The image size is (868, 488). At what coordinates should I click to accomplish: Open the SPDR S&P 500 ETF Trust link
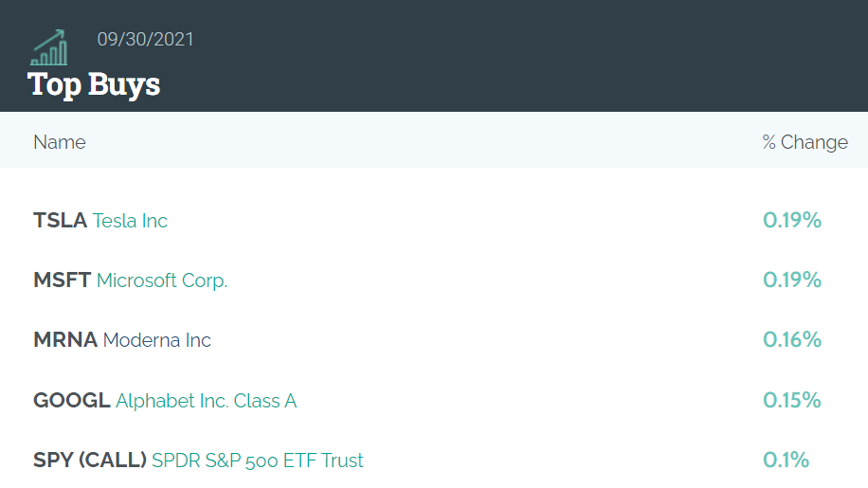[x=258, y=461]
